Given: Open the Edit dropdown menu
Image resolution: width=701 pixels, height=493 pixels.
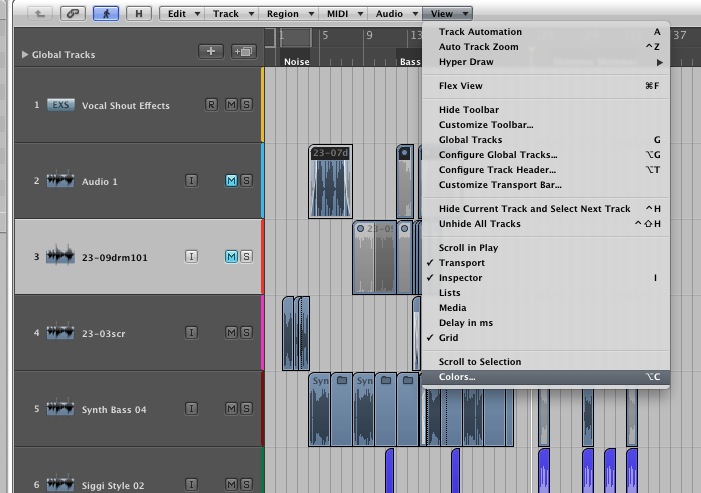Looking at the screenshot, I should [182, 13].
